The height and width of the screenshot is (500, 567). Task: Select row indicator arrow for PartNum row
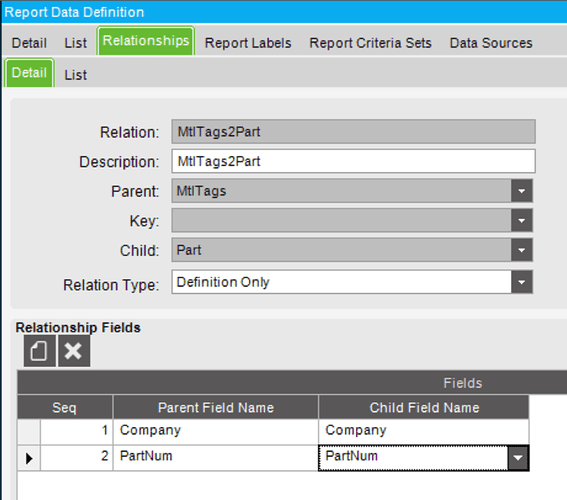pos(29,458)
